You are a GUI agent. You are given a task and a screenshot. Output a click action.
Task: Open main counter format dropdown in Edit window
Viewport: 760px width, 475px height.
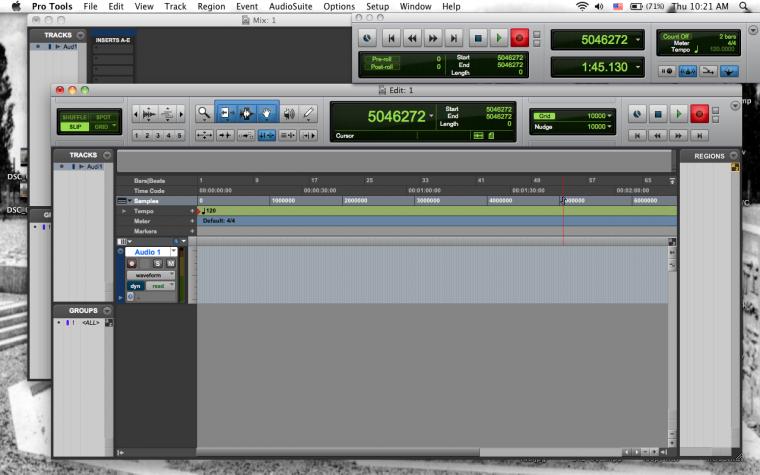click(x=431, y=116)
